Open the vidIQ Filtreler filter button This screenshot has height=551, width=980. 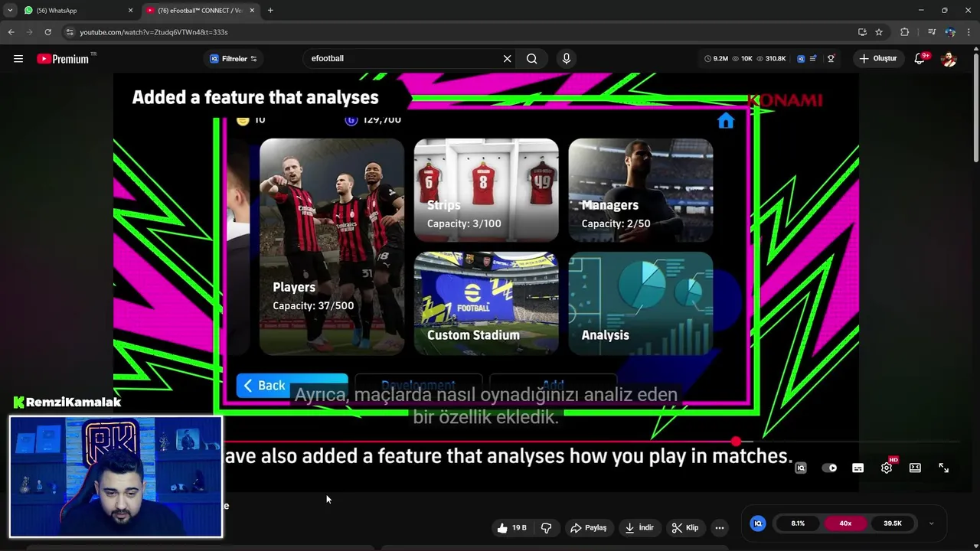tap(234, 59)
